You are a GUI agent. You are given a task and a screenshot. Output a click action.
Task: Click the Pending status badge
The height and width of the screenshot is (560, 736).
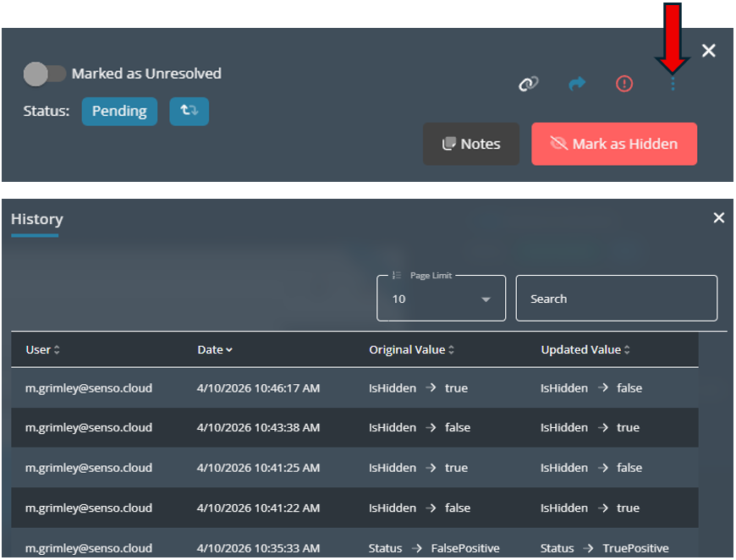119,112
